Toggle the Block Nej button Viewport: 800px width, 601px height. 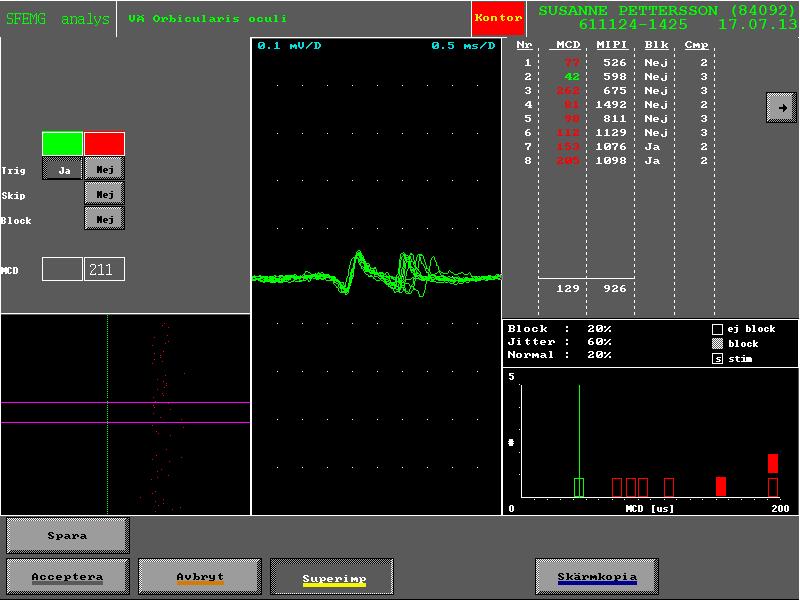pyautogui.click(x=104, y=219)
